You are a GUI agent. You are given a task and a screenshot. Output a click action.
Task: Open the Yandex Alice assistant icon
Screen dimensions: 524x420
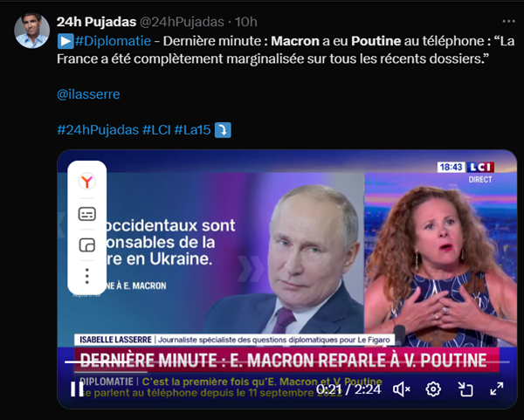point(86,181)
